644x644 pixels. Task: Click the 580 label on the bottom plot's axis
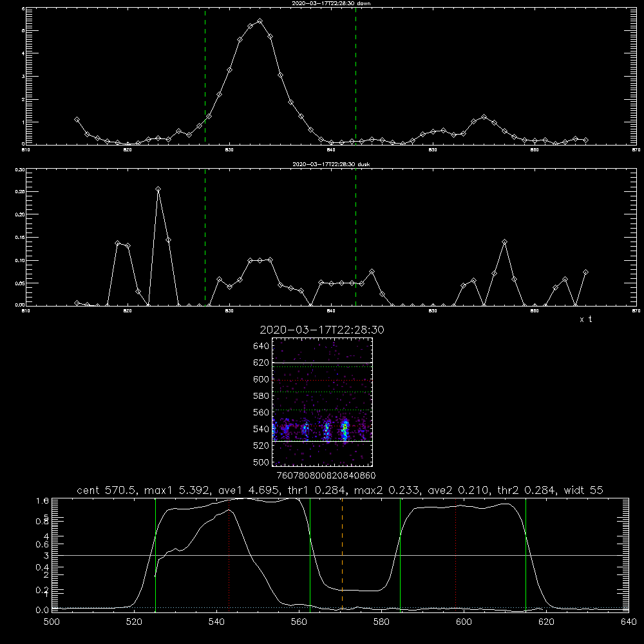(x=381, y=622)
